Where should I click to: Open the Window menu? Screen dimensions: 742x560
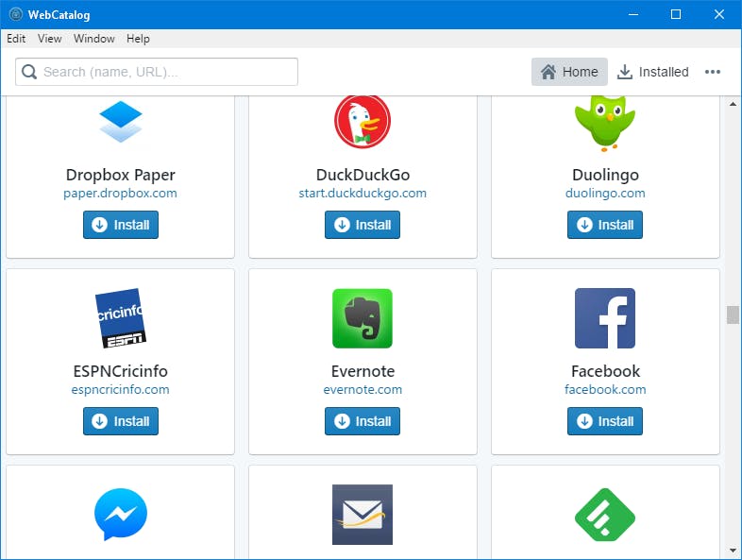point(94,39)
